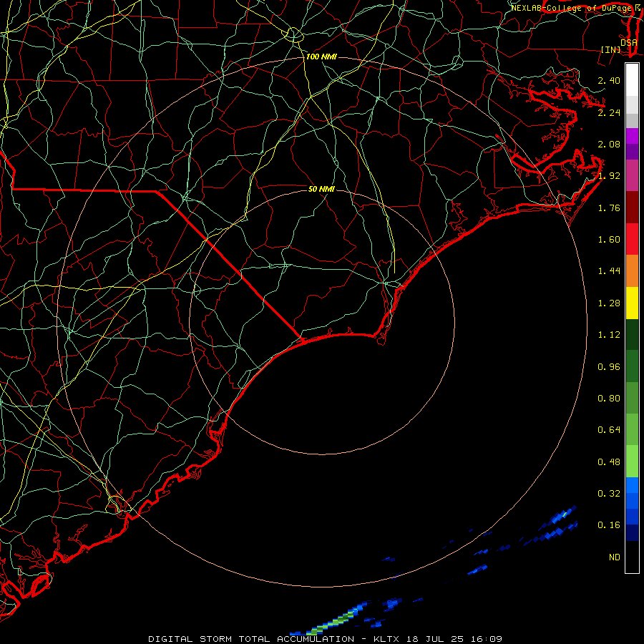Click the 2.24 scale label
The height and width of the screenshot is (644, 644).
(x=609, y=112)
